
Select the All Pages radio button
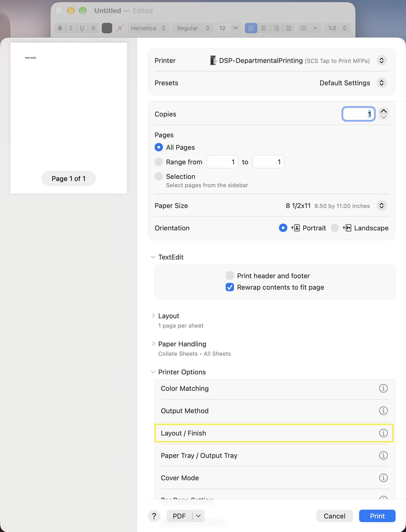[x=159, y=147]
